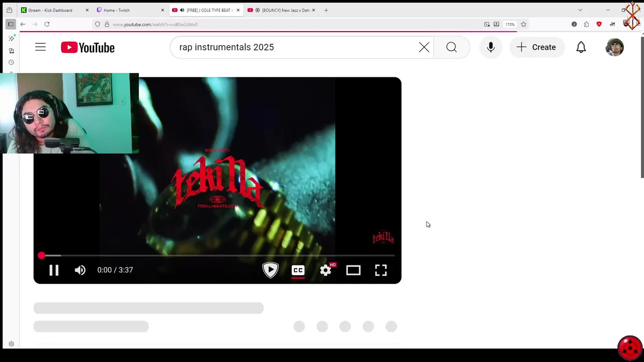644x362 pixels.
Task: Click the page vertical scrollbar
Action: pyautogui.click(x=641, y=107)
